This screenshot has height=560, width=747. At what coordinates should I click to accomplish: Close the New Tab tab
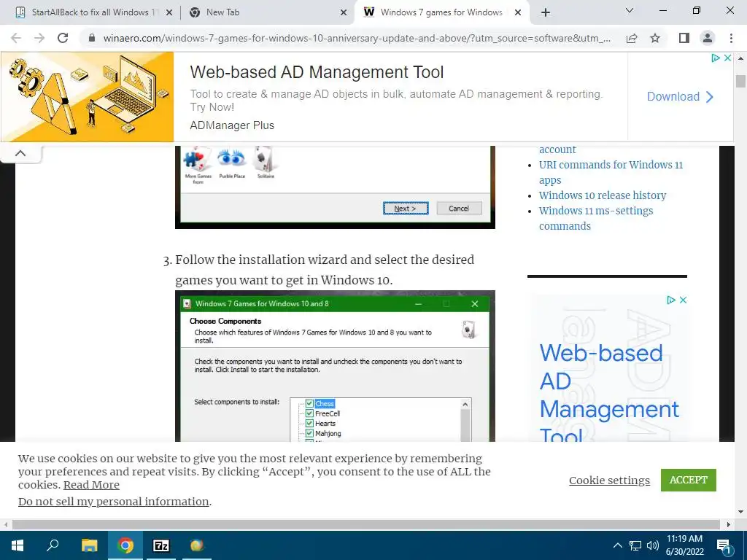344,12
